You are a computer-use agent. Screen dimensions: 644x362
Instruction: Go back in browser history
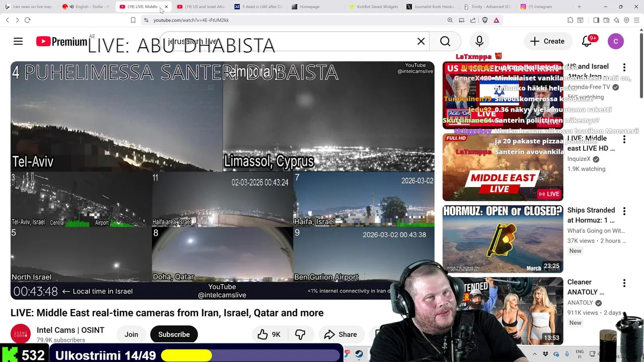(x=7, y=20)
